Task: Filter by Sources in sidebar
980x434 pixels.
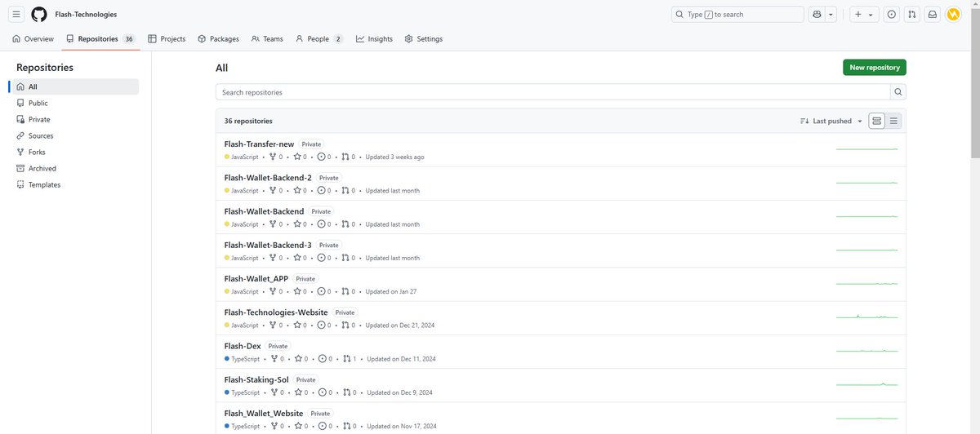Action: click(74, 135)
